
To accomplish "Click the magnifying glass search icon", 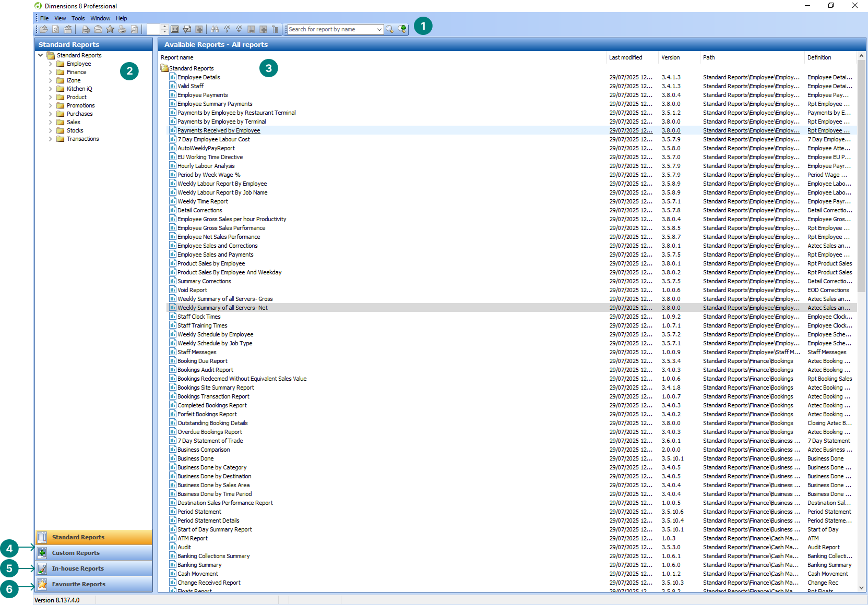I will tap(390, 29).
